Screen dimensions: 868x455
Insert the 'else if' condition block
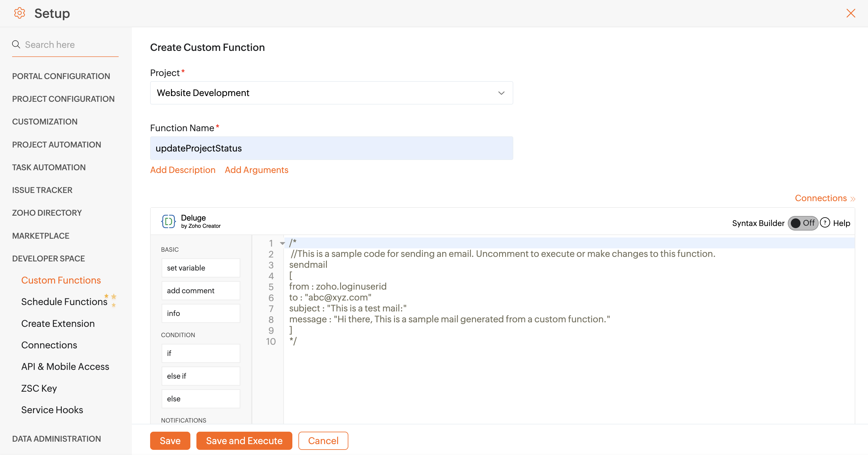(200, 376)
